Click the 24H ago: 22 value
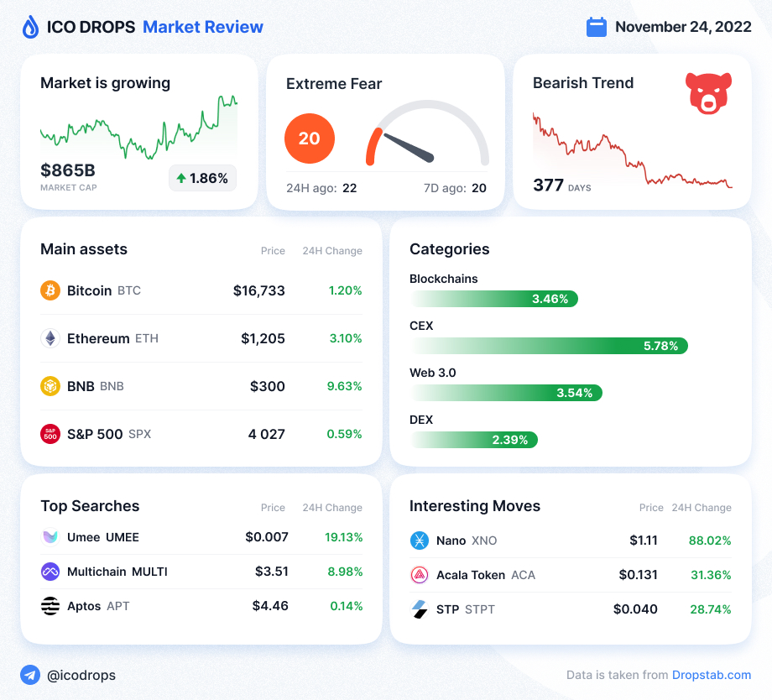 click(x=321, y=188)
